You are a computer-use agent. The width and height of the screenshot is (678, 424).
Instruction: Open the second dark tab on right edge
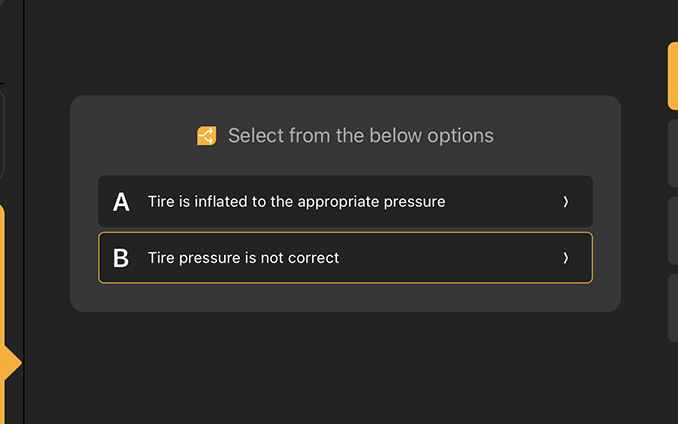click(672, 154)
